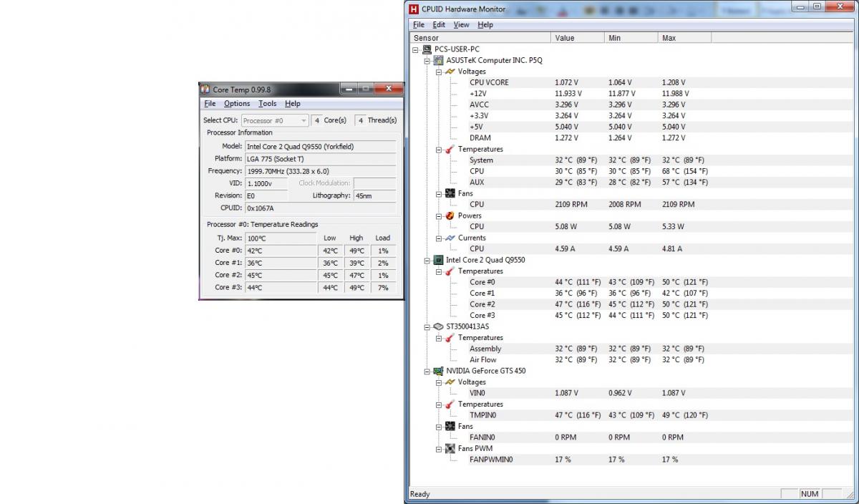Open Core Temp Tools menu
The width and height of the screenshot is (859, 504).
click(268, 104)
